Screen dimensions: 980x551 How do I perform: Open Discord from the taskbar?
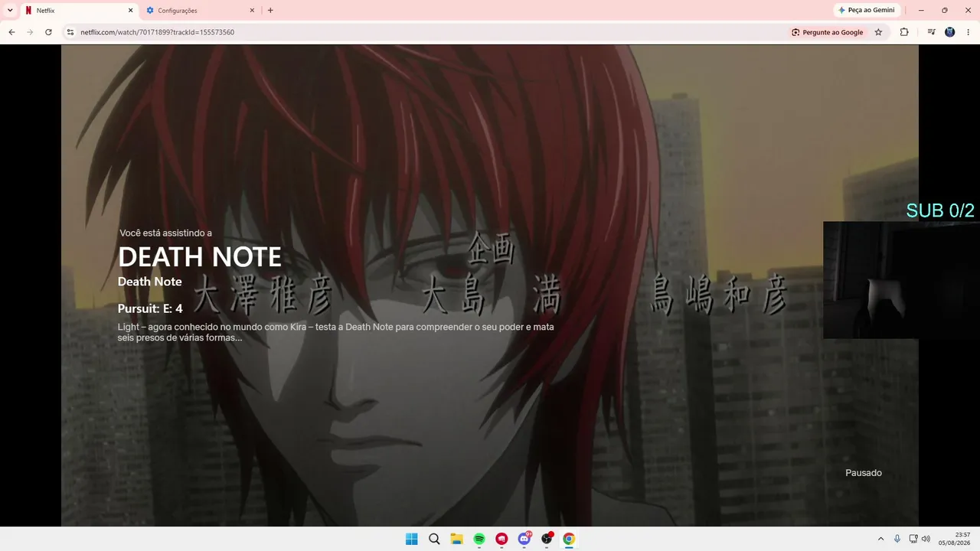pyautogui.click(x=524, y=539)
